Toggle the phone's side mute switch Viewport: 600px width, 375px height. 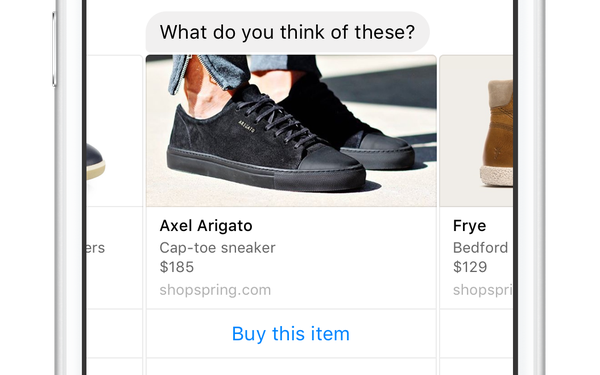[x=54, y=49]
